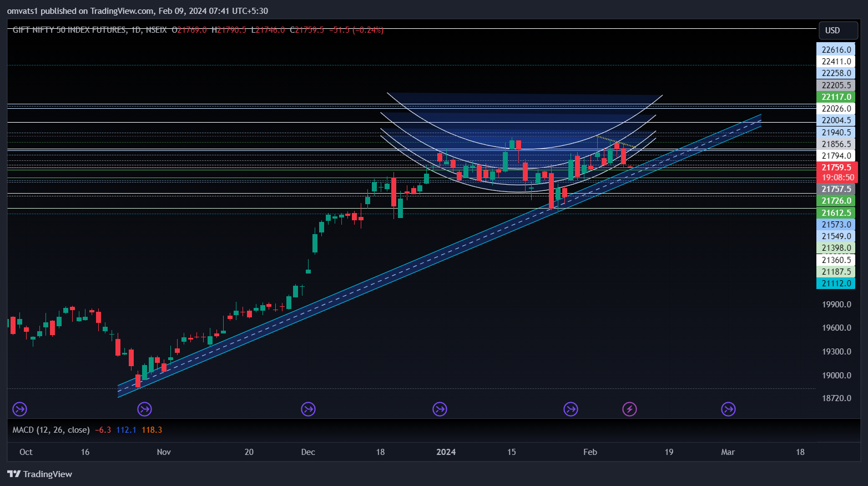
Task: Click the change value -51.5 (-0.24%)
Action: click(356, 30)
